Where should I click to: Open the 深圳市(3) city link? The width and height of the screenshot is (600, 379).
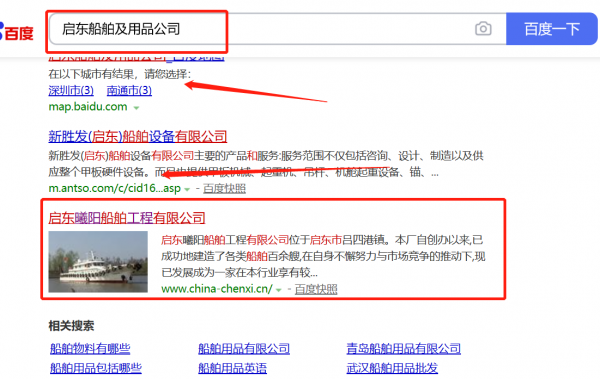tap(71, 90)
